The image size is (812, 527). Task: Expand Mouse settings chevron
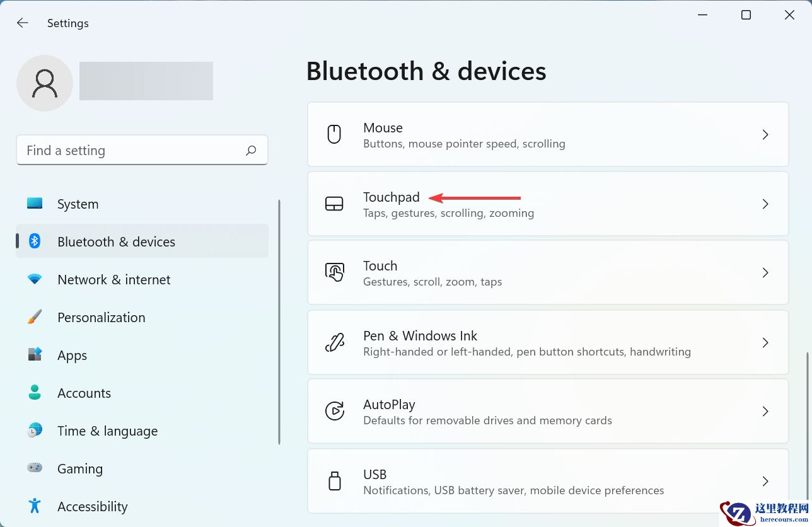765,134
